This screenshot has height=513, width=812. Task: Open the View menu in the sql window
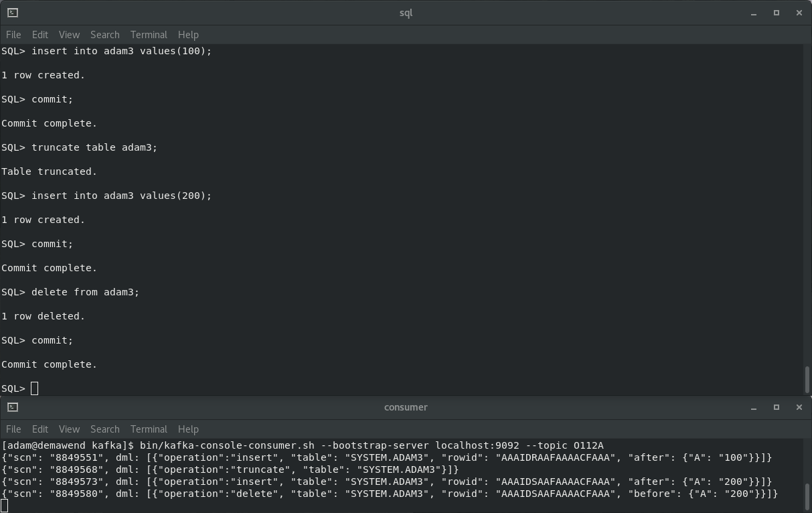[x=69, y=34]
